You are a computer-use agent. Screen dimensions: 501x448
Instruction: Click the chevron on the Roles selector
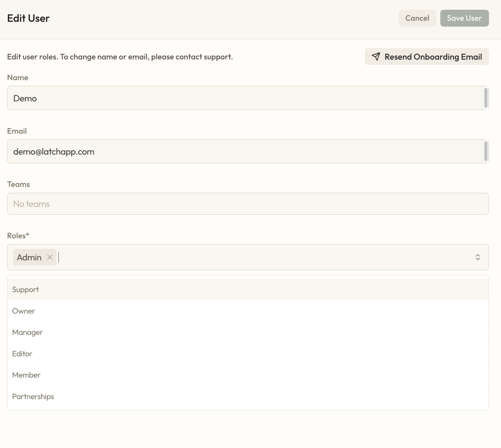478,257
